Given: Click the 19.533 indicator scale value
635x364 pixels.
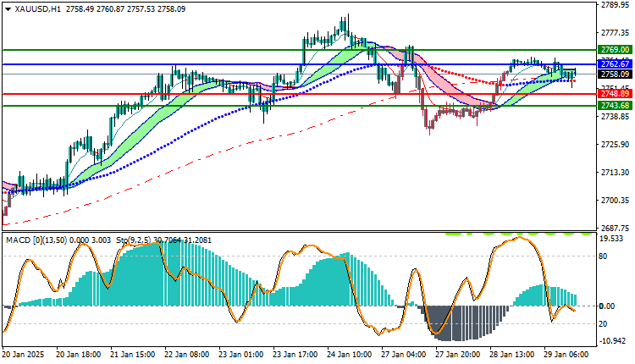Looking at the screenshot, I should (611, 239).
